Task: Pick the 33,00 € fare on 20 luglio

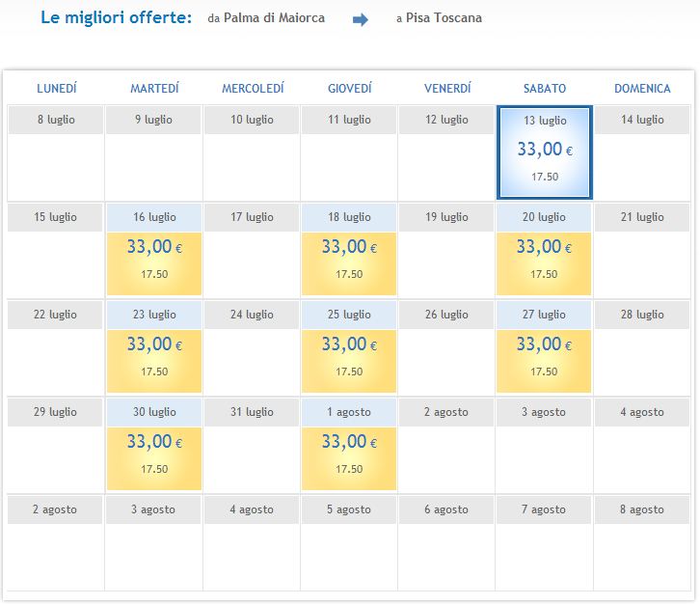Action: [x=544, y=263]
